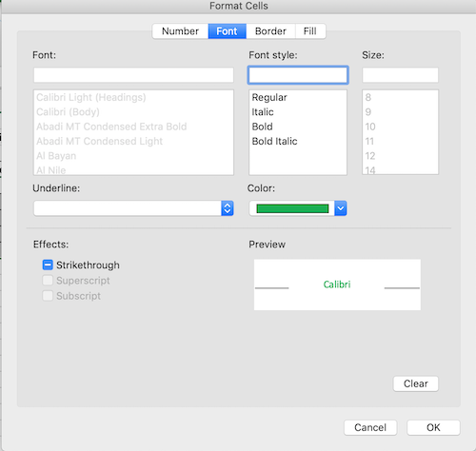Open the Border tab
Viewport: 476px width, 451px height.
click(x=270, y=31)
